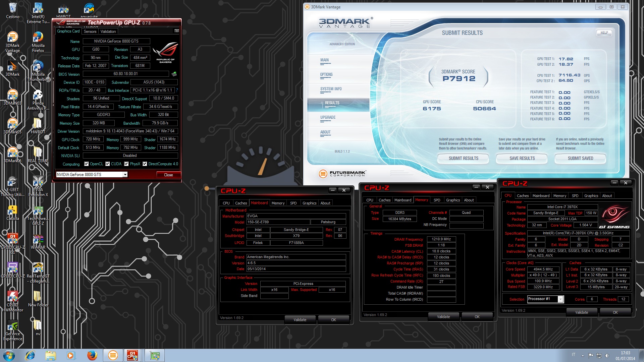The image size is (644, 362).
Task: Open HWBOT folder on desktop
Action: (38, 126)
